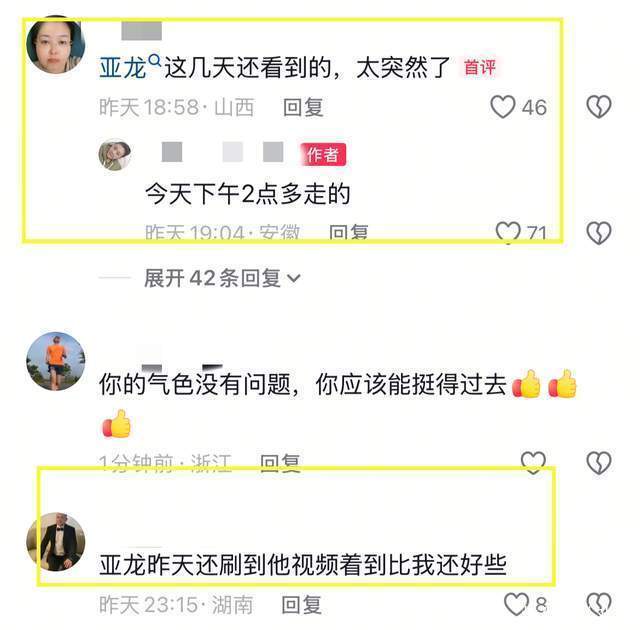640x630 pixels.
Task: Reply to the Shanxi comment via 回复
Action: [x=303, y=107]
